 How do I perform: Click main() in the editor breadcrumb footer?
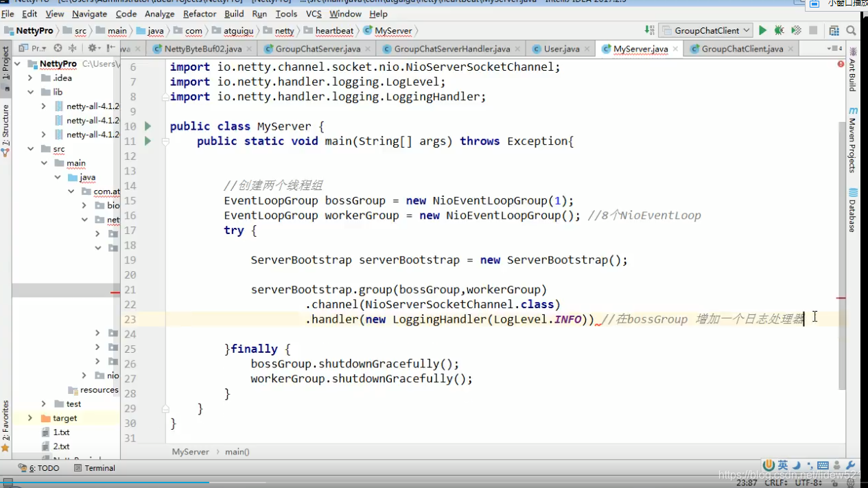pyautogui.click(x=237, y=452)
